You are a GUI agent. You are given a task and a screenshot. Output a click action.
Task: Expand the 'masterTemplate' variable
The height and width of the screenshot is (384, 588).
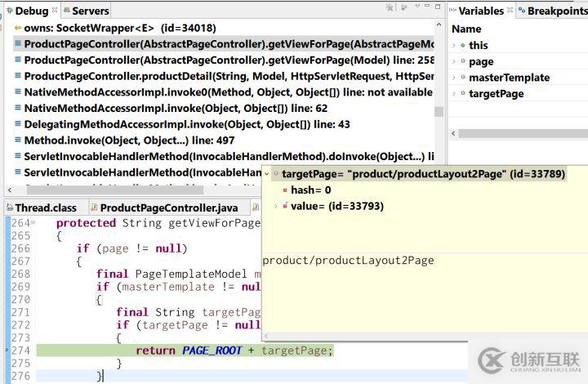454,78
